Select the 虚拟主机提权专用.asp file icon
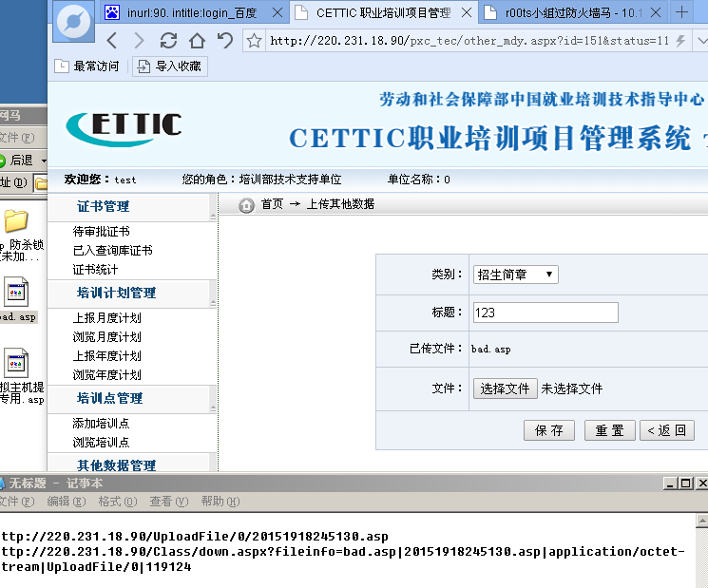The height and width of the screenshot is (588, 708). pyautogui.click(x=17, y=363)
